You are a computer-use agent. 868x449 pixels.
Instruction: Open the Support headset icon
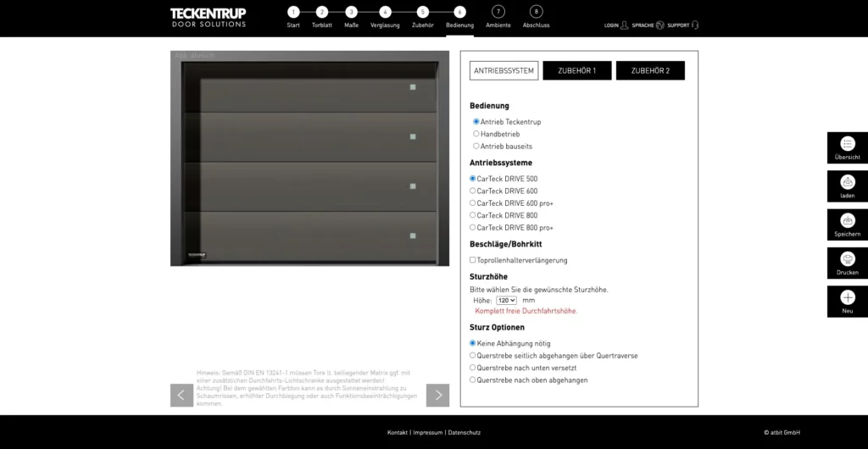tap(695, 25)
